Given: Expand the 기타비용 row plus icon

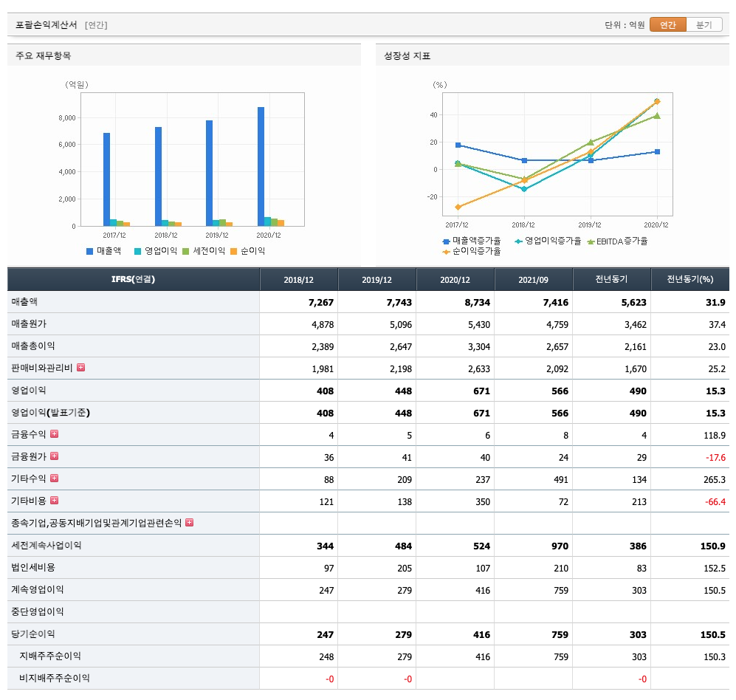Looking at the screenshot, I should pyautogui.click(x=55, y=500).
